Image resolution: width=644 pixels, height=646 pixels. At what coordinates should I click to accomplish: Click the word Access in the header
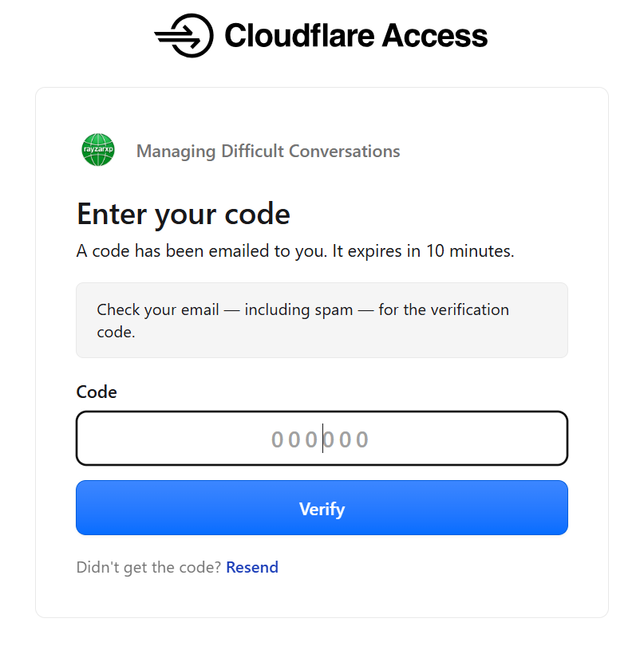coord(435,35)
